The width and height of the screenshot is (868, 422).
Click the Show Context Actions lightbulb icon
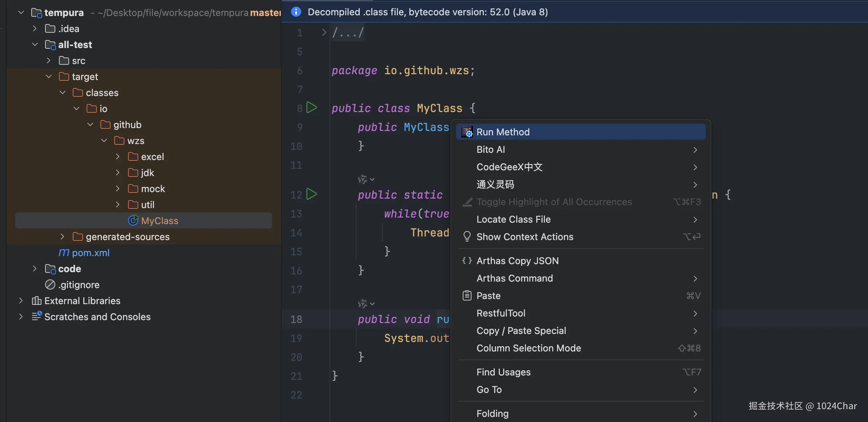pos(467,237)
